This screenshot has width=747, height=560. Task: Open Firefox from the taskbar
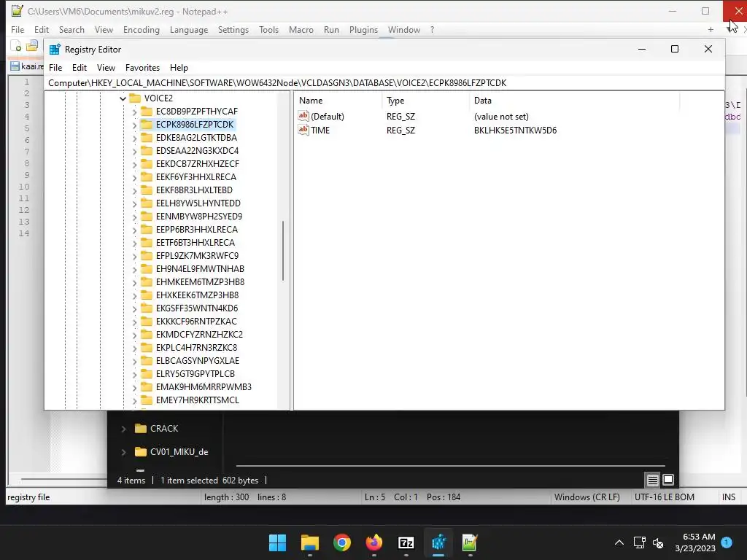374,542
